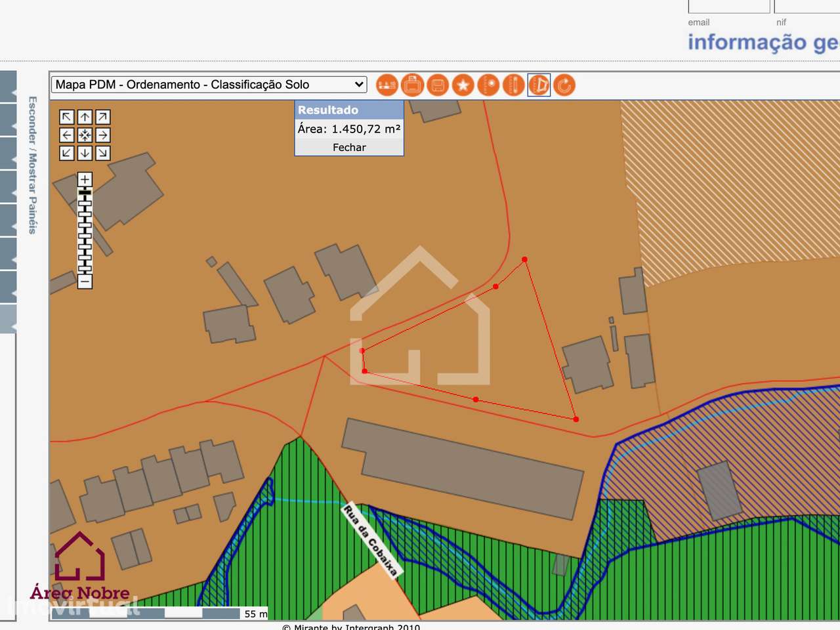
Task: Click the center/full-extent arrows icon
Action: [85, 135]
